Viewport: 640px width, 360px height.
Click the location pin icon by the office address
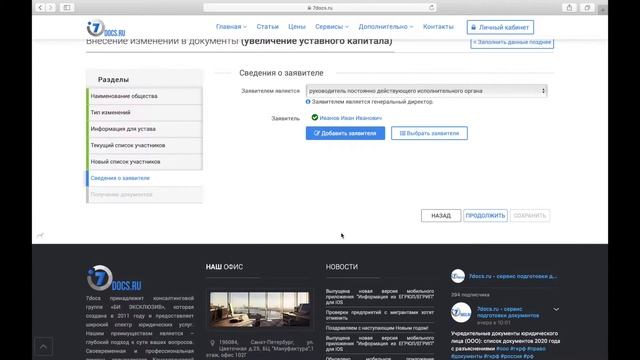tap(212, 343)
